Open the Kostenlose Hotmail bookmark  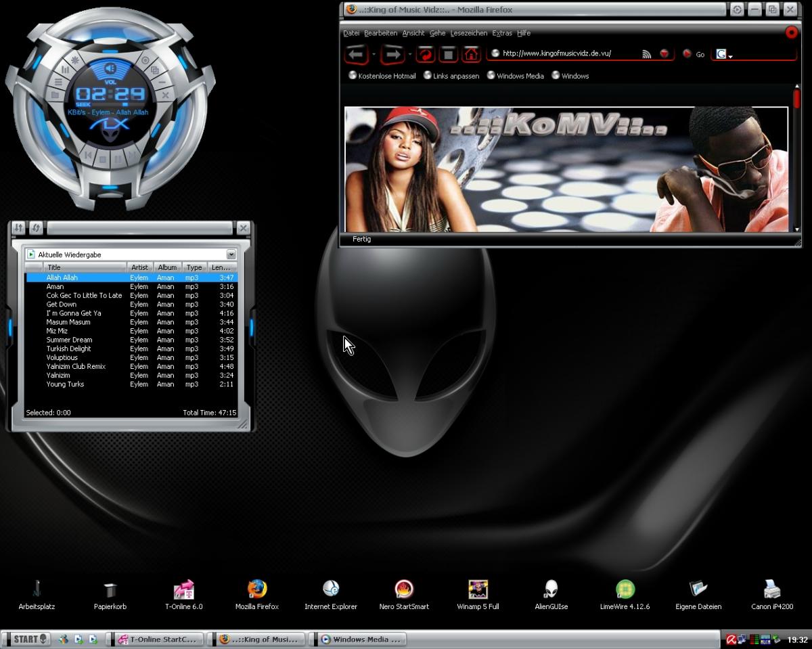tap(382, 76)
